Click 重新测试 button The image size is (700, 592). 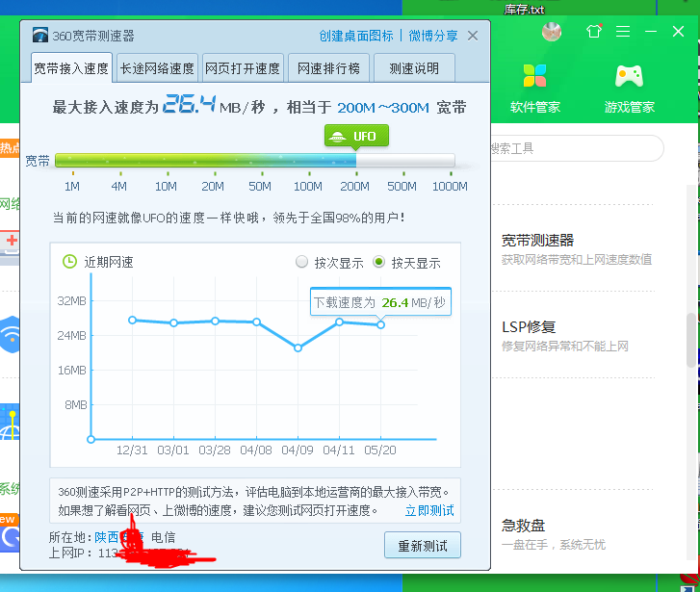coord(423,545)
